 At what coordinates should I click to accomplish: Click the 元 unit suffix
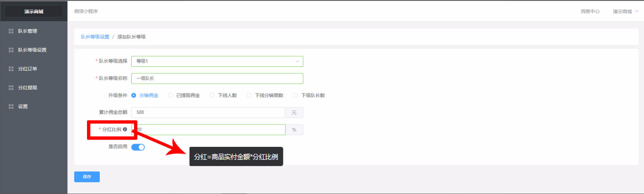tap(294, 112)
